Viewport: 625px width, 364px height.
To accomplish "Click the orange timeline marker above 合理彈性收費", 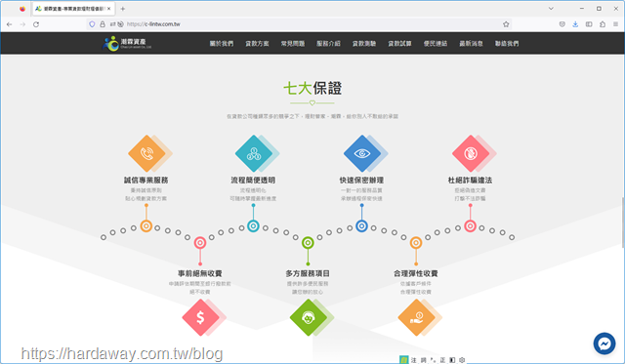I will tap(416, 243).
